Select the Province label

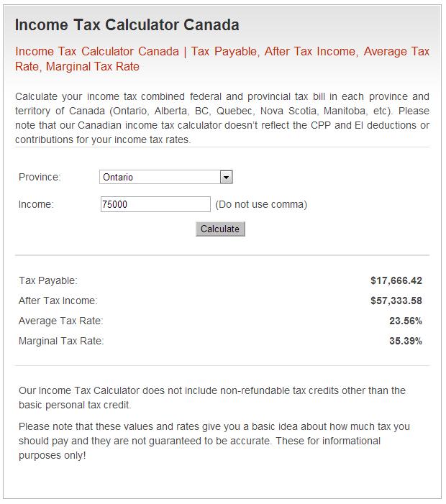[40, 177]
